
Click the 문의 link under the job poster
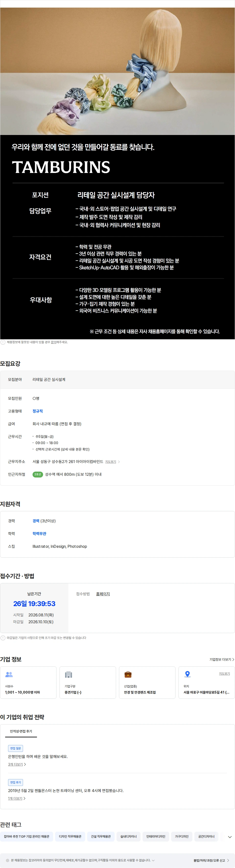54,342
